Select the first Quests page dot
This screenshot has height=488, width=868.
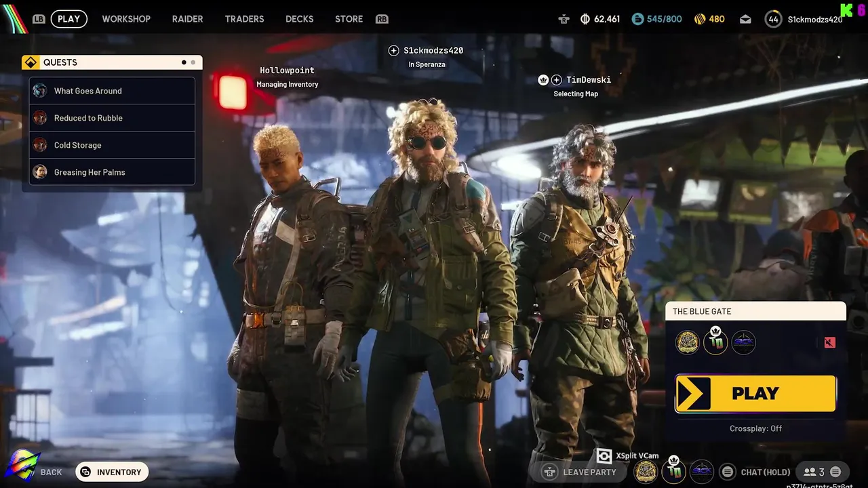pos(184,62)
